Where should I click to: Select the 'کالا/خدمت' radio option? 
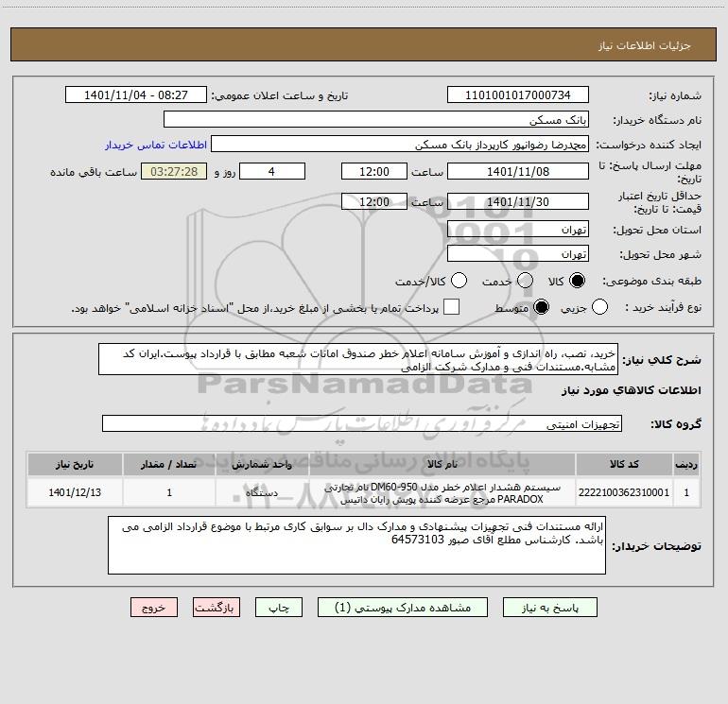coord(459,281)
